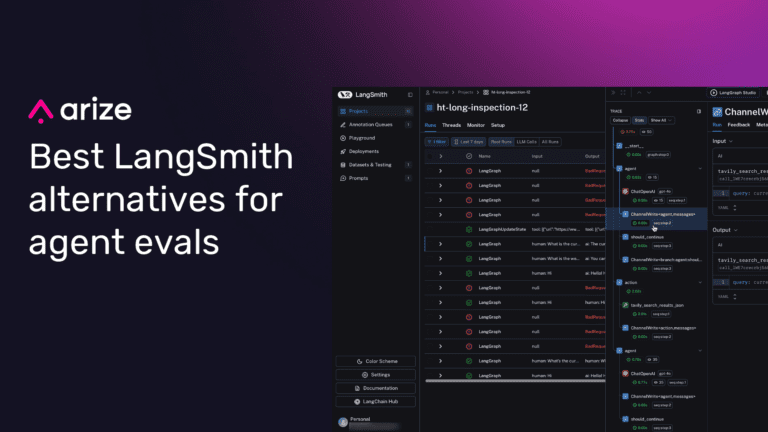The width and height of the screenshot is (768, 432).
Task: Collapse the Output section chevron
Action: pos(736,230)
